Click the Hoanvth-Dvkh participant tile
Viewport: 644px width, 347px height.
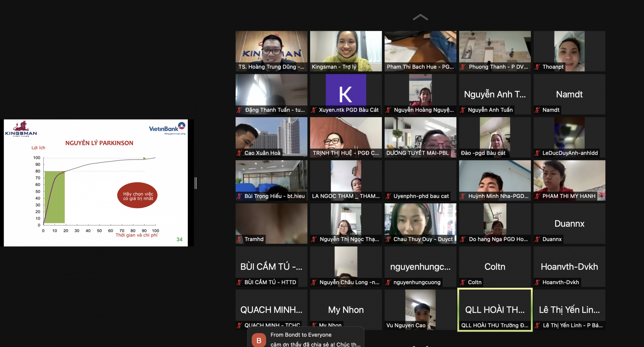(x=569, y=266)
